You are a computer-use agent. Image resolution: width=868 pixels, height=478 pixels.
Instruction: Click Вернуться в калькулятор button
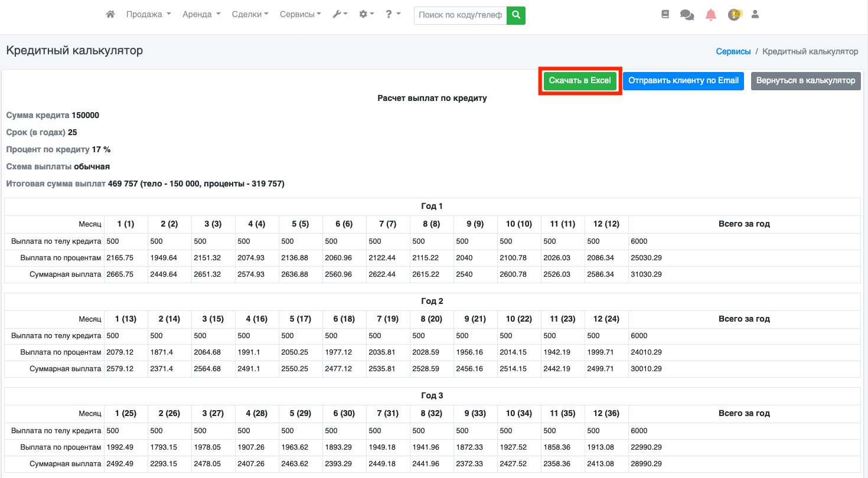click(805, 81)
